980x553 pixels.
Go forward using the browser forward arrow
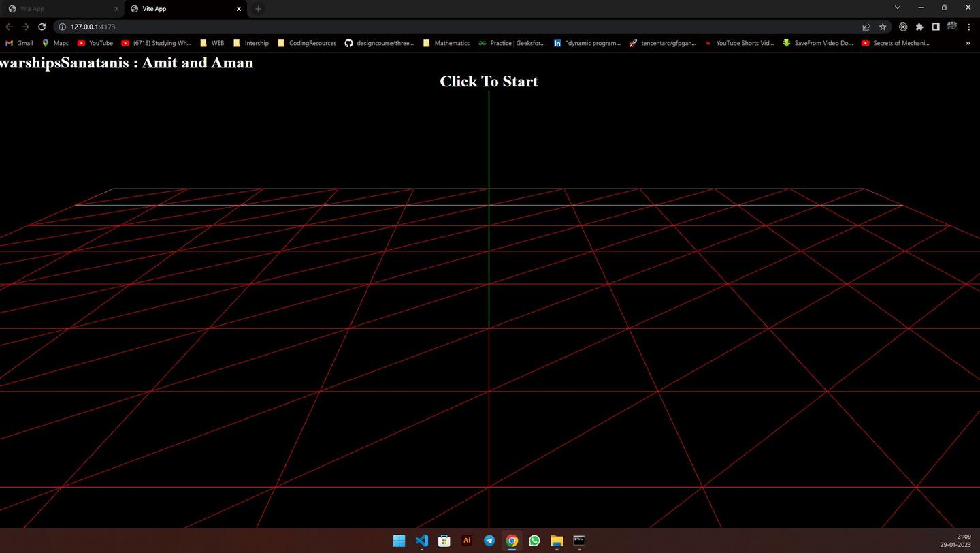tap(25, 27)
